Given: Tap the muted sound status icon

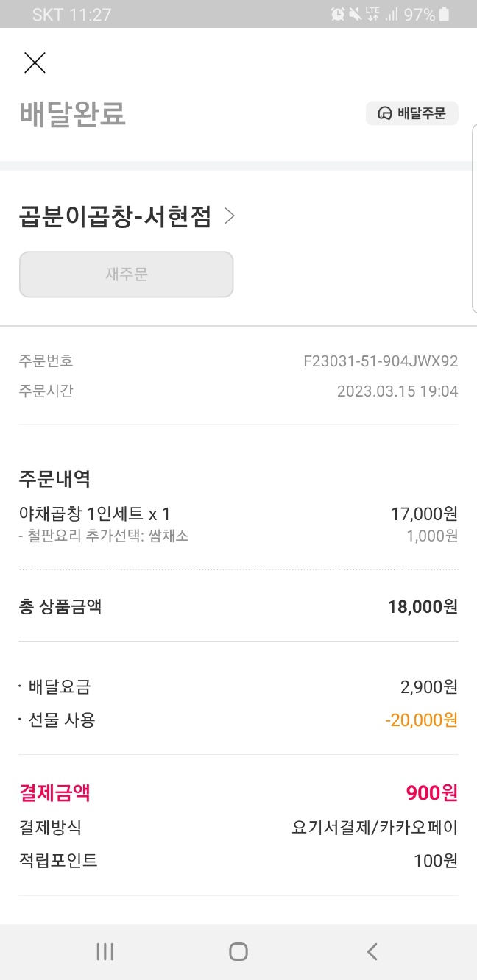Looking at the screenshot, I should pyautogui.click(x=356, y=14).
